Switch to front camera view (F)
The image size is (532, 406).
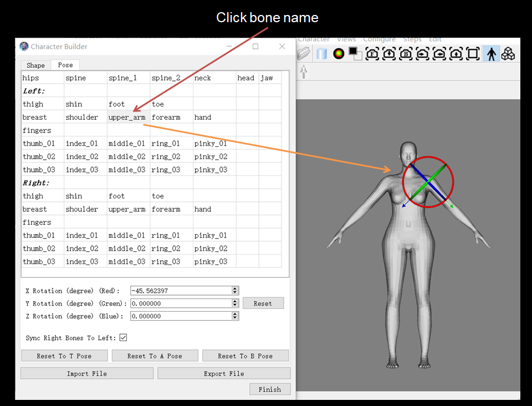point(372,54)
